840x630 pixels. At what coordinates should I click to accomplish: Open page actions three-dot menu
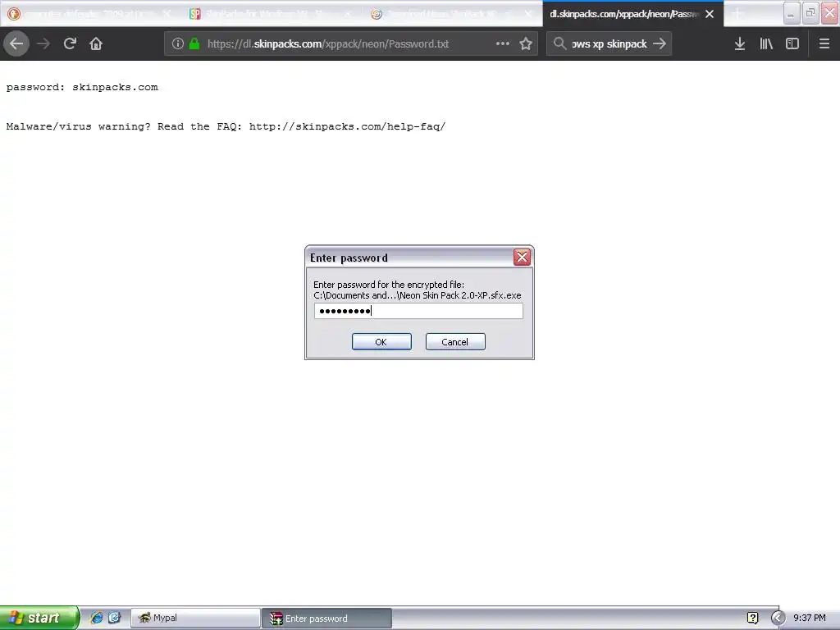point(503,44)
